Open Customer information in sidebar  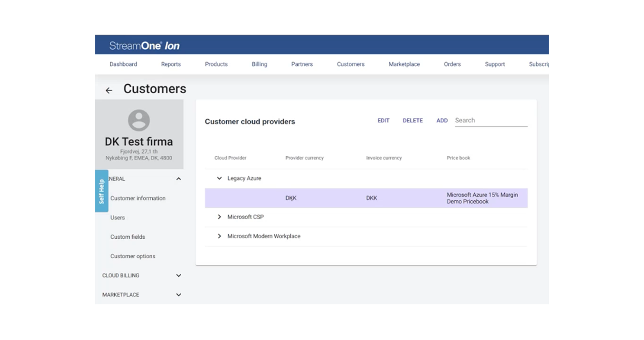click(x=138, y=198)
